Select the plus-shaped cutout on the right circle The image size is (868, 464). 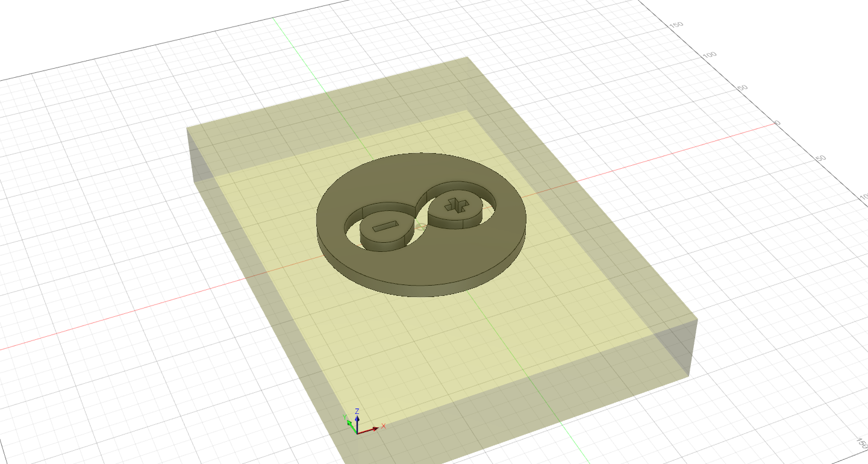[x=456, y=205]
